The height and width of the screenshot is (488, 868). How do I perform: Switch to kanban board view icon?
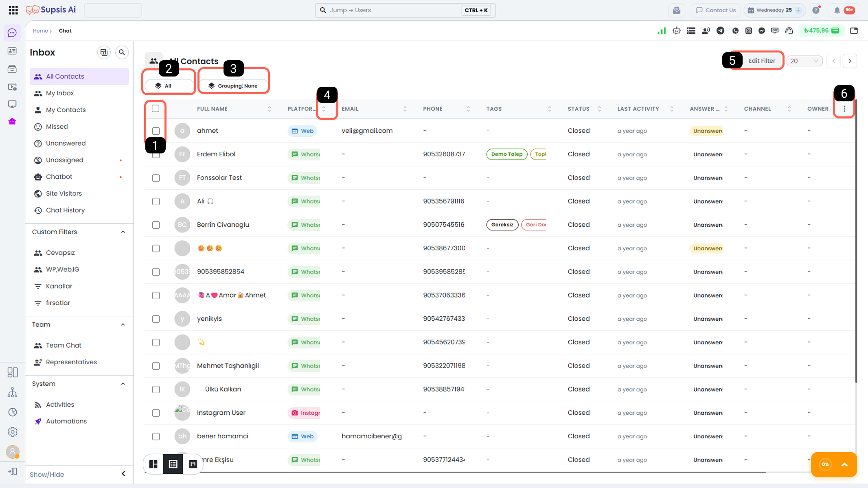click(193, 464)
